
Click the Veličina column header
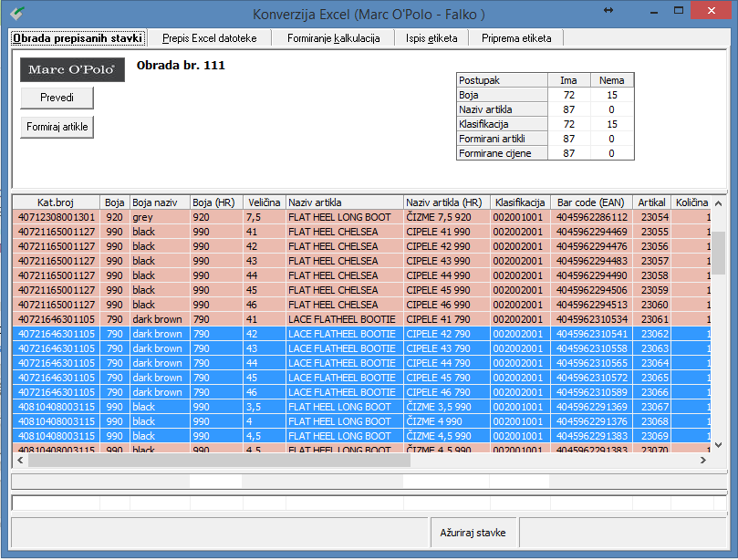coord(265,202)
